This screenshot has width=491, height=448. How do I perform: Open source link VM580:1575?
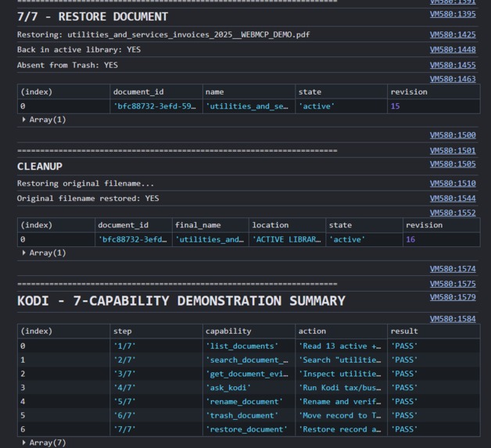(453, 284)
